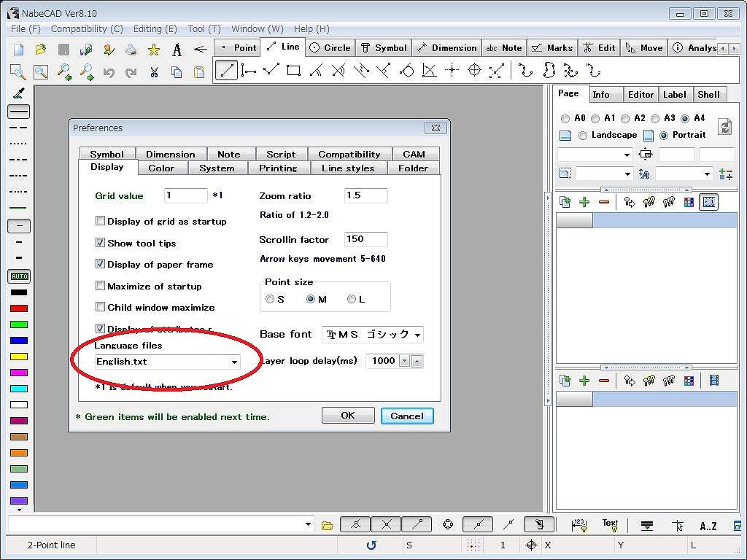Select the red color swatch
This screenshot has height=560, width=747.
tap(19, 308)
